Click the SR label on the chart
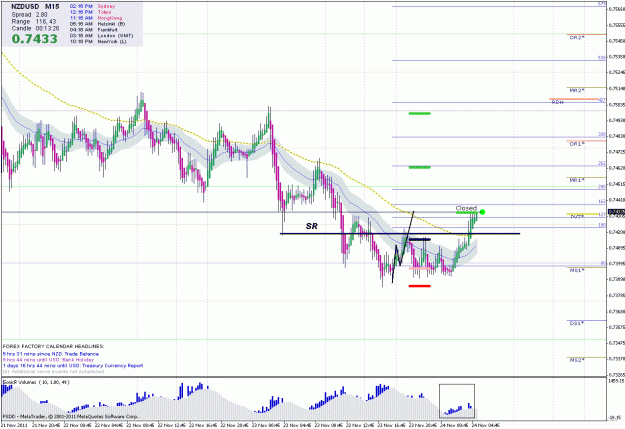625x429 pixels. (312, 226)
